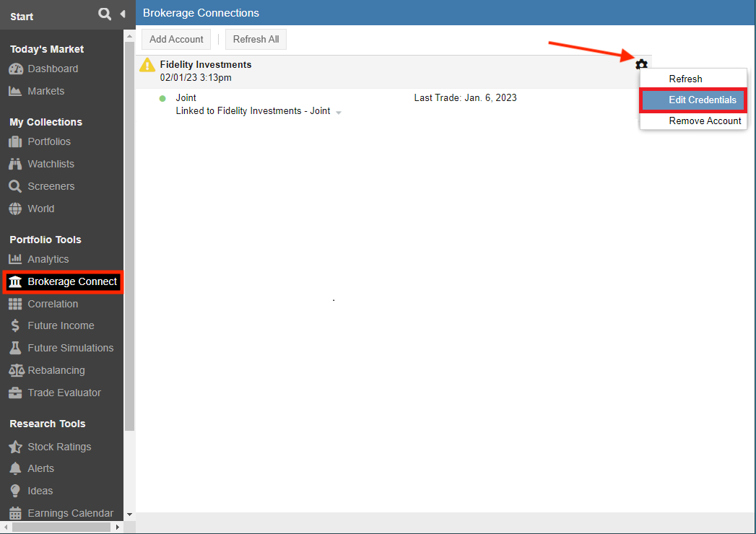This screenshot has height=534, width=756.
Task: Choose Refresh from the gear menu
Action: tap(693, 79)
